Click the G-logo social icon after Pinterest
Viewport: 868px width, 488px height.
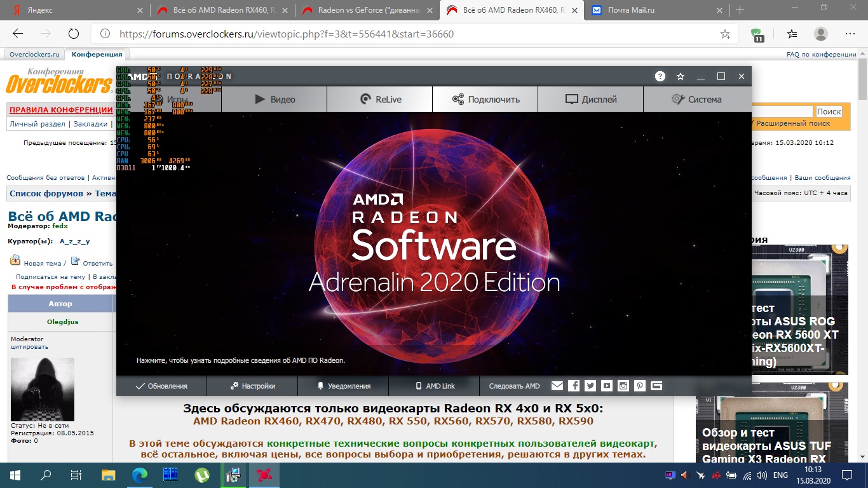[656, 386]
